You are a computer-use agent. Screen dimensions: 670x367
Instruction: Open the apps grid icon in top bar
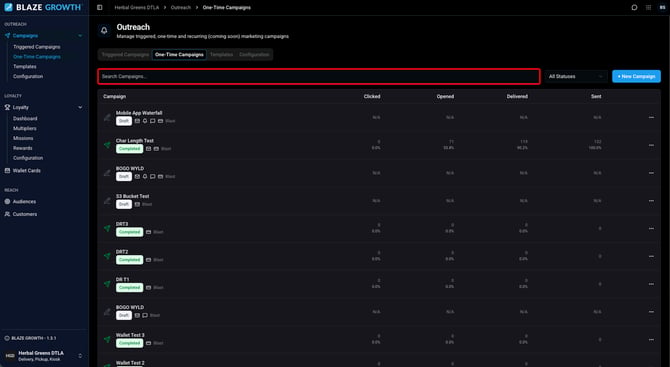coord(649,7)
